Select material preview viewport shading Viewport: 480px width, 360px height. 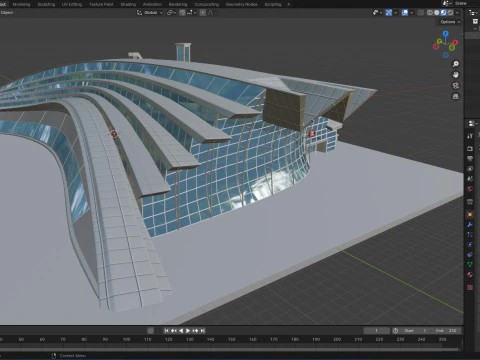(443, 13)
